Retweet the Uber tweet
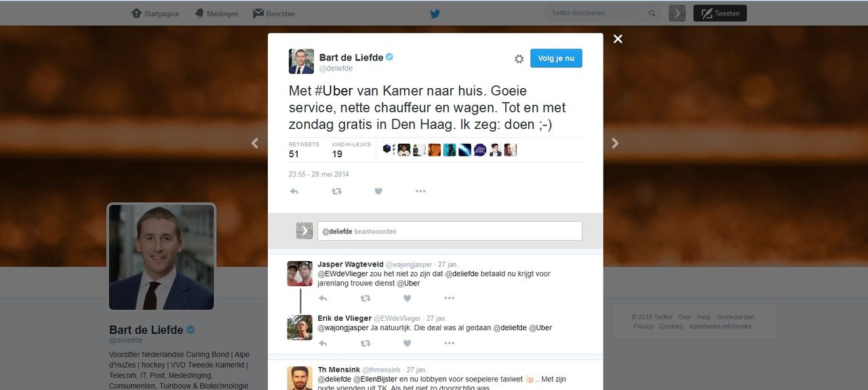 pos(336,191)
